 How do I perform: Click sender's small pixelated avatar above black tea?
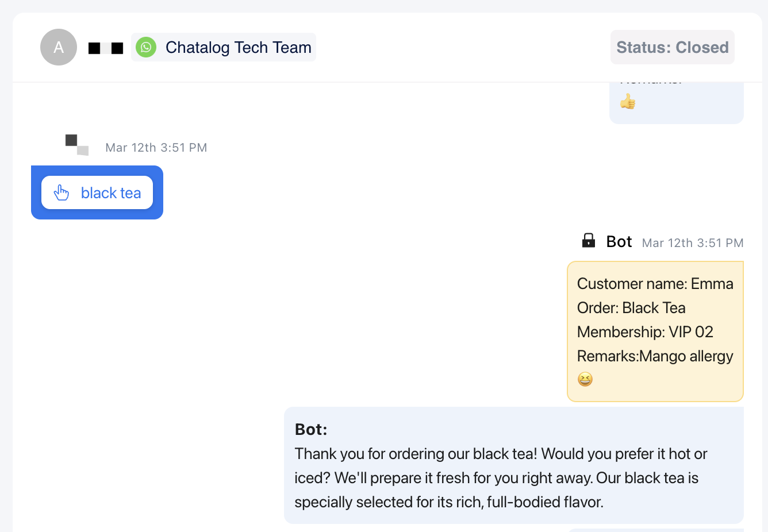77,145
